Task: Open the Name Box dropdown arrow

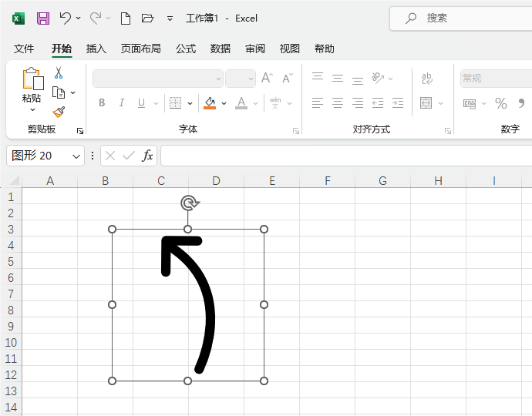Action: tap(76, 156)
